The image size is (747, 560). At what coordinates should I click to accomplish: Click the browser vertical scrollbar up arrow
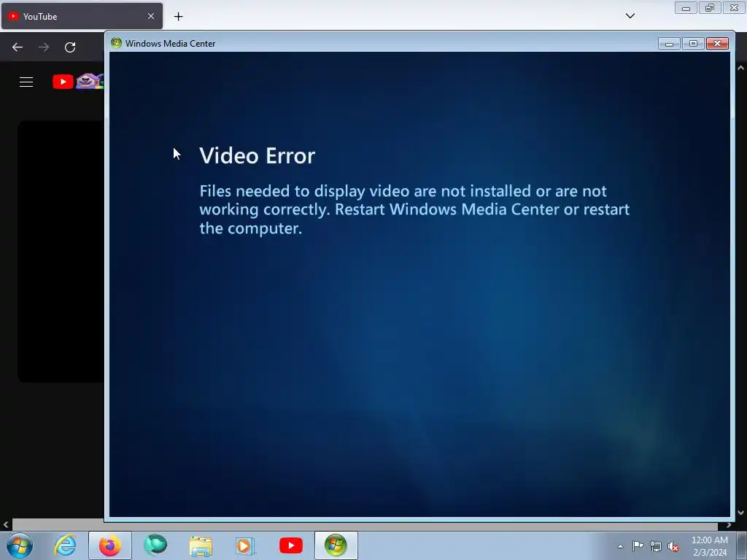(741, 68)
